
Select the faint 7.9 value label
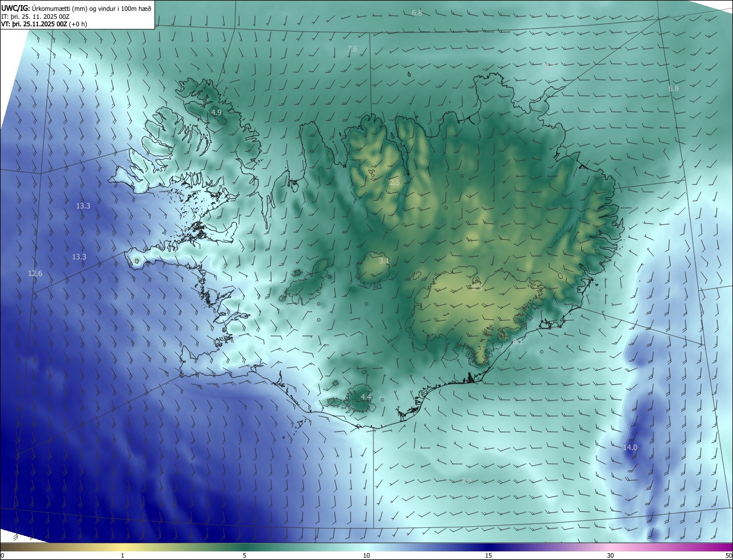(x=466, y=480)
